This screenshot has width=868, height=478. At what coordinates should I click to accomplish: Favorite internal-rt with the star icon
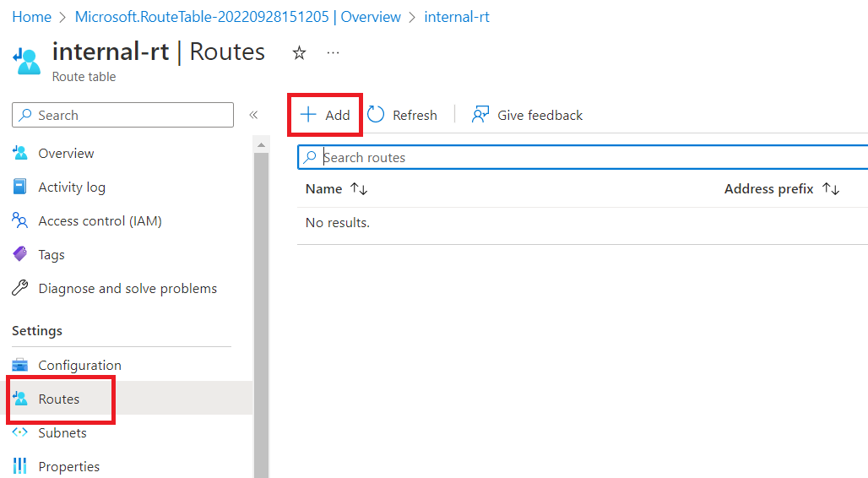[x=299, y=53]
